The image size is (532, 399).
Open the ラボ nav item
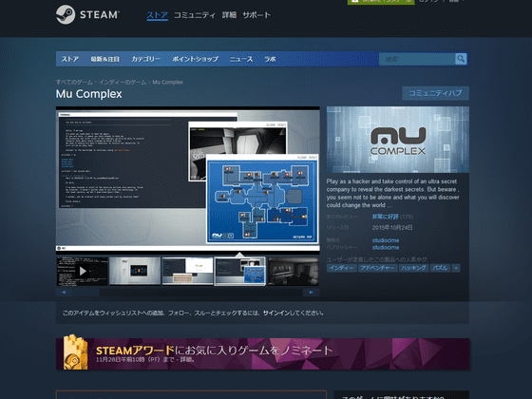(270, 59)
